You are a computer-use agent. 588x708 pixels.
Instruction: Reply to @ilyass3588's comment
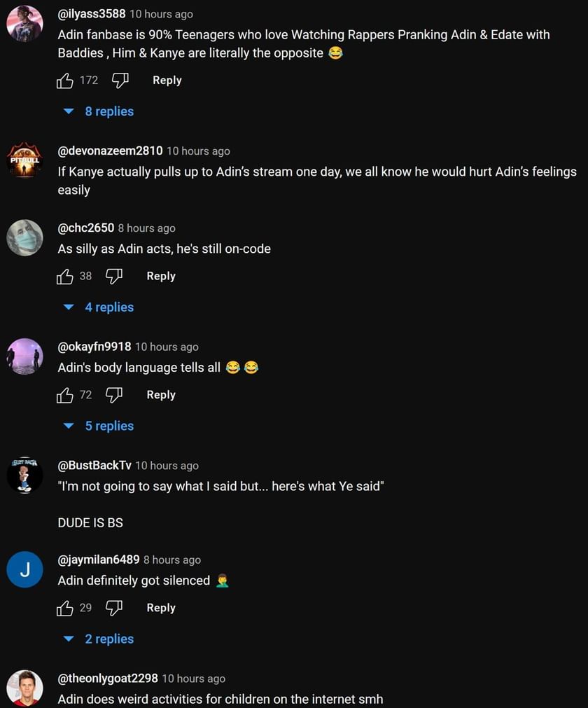click(x=167, y=81)
